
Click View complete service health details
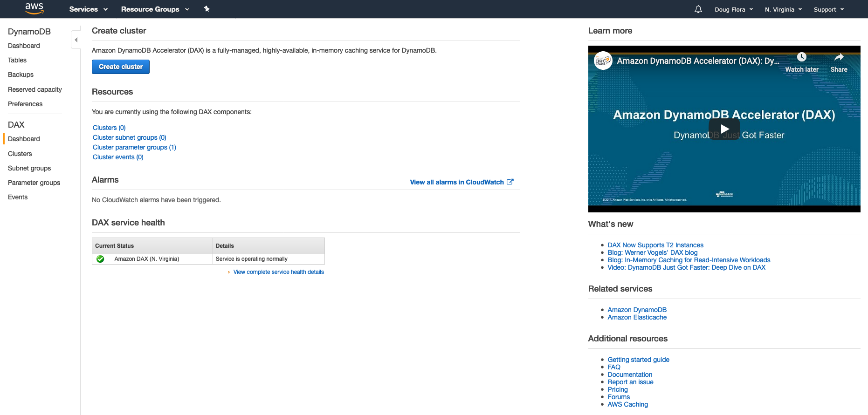[278, 272]
